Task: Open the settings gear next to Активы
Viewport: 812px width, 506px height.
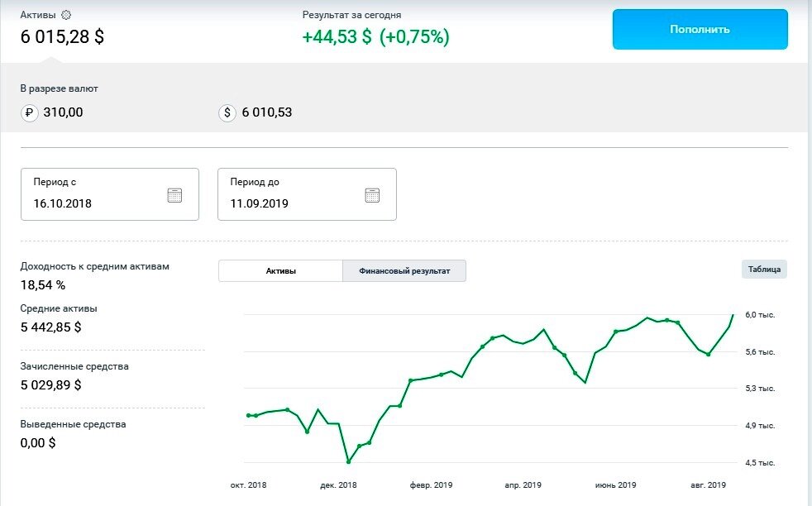Action: click(66, 15)
